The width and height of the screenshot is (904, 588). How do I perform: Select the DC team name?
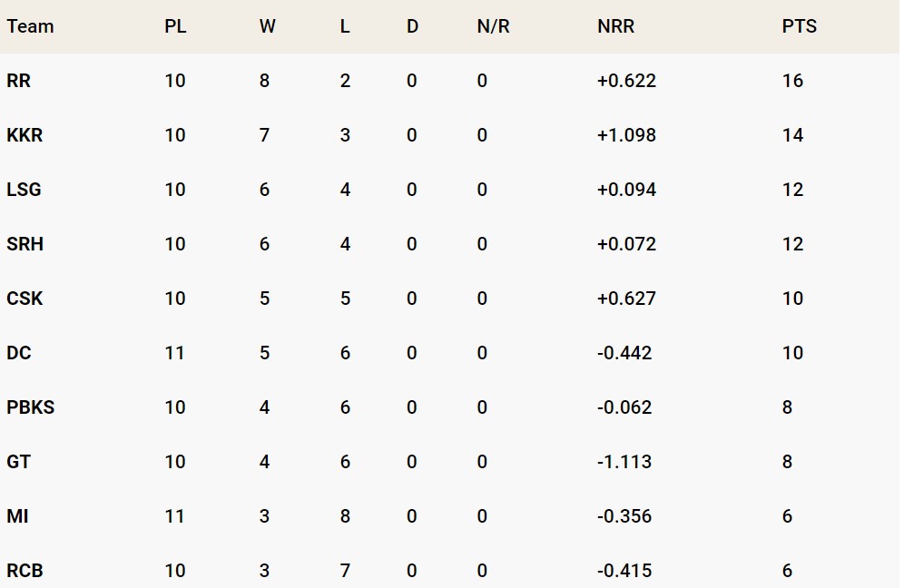tap(19, 353)
